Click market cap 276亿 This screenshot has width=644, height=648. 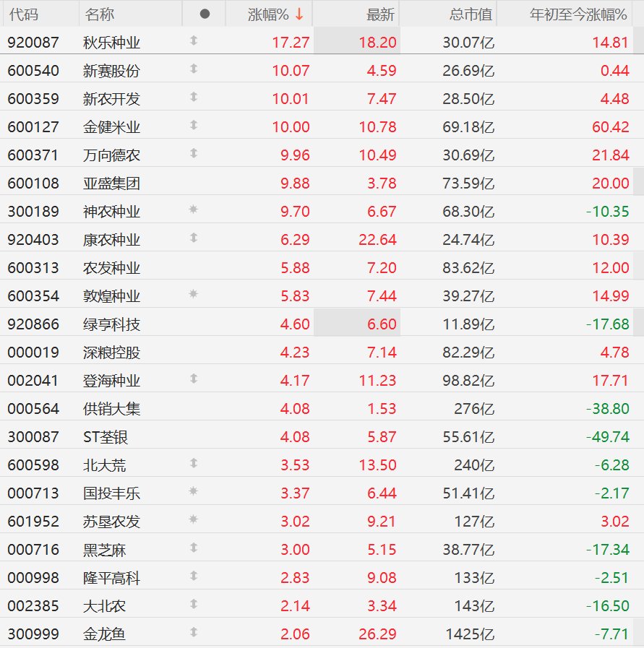pyautogui.click(x=474, y=409)
